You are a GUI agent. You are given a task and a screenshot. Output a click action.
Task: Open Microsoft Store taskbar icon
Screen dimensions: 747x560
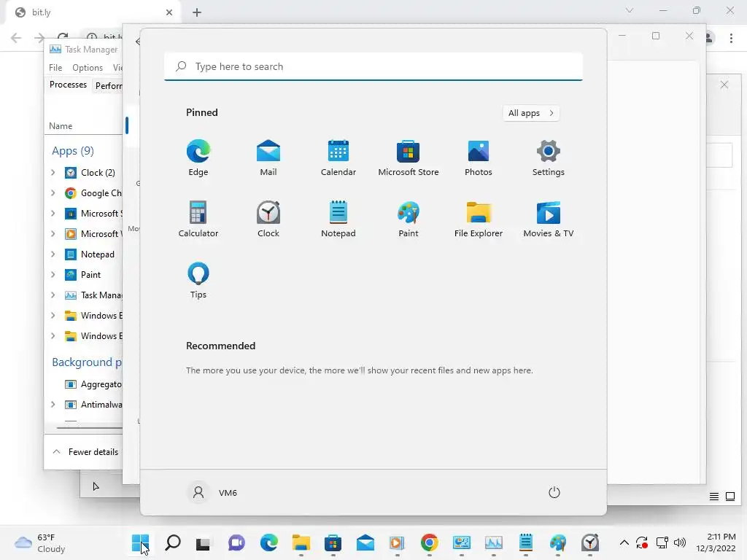click(333, 542)
